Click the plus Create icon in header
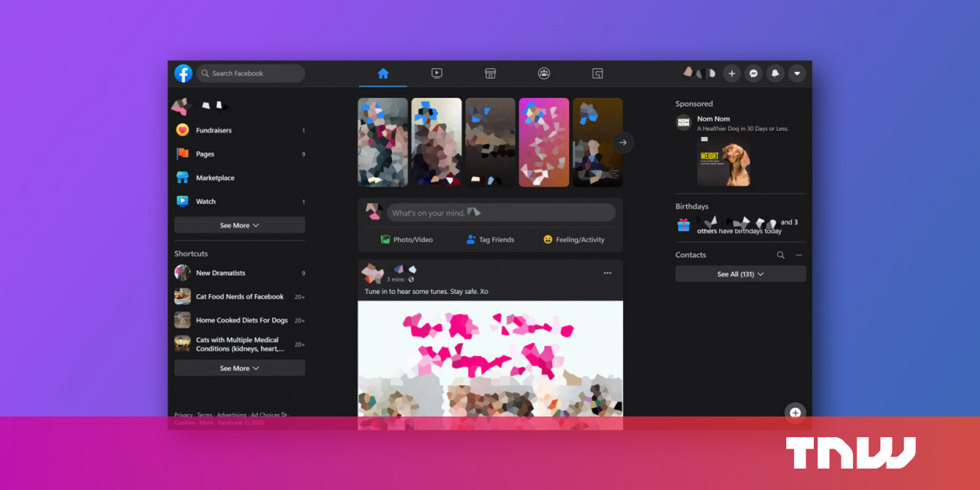 tap(732, 73)
